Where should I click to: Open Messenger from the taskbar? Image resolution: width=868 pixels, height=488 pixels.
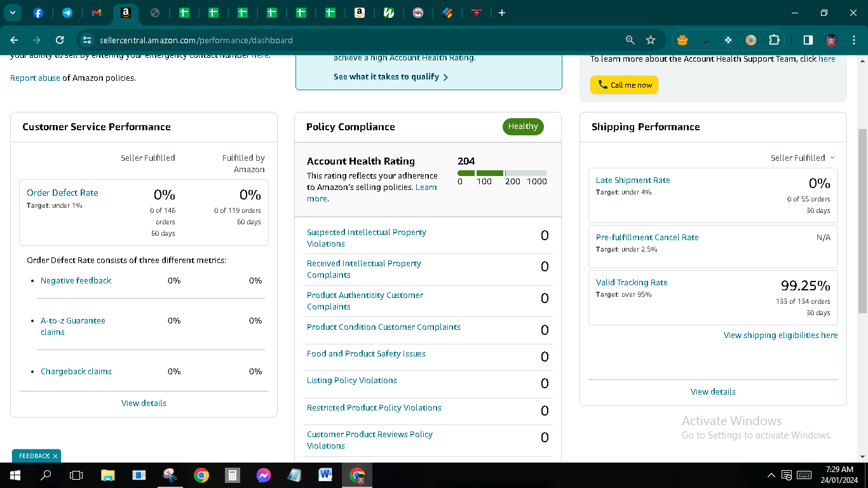(264, 475)
